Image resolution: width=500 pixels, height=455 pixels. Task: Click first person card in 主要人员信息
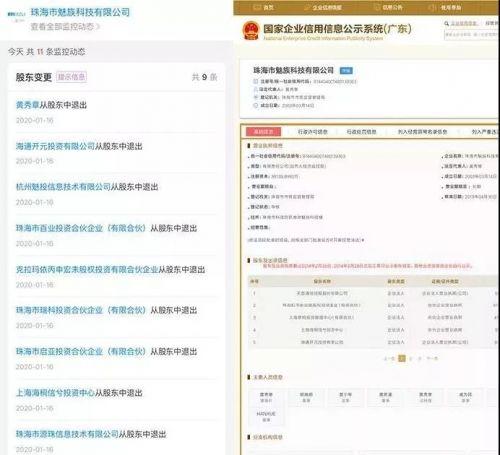pyautogui.click(x=266, y=397)
